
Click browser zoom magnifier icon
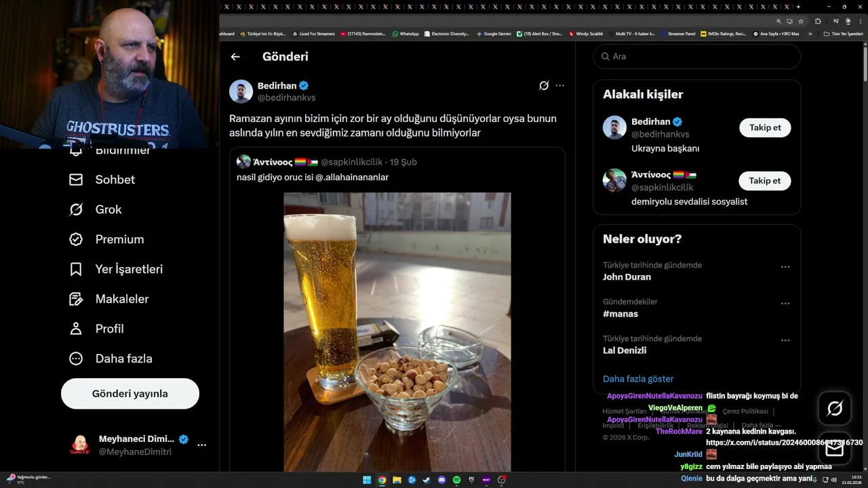point(779,21)
